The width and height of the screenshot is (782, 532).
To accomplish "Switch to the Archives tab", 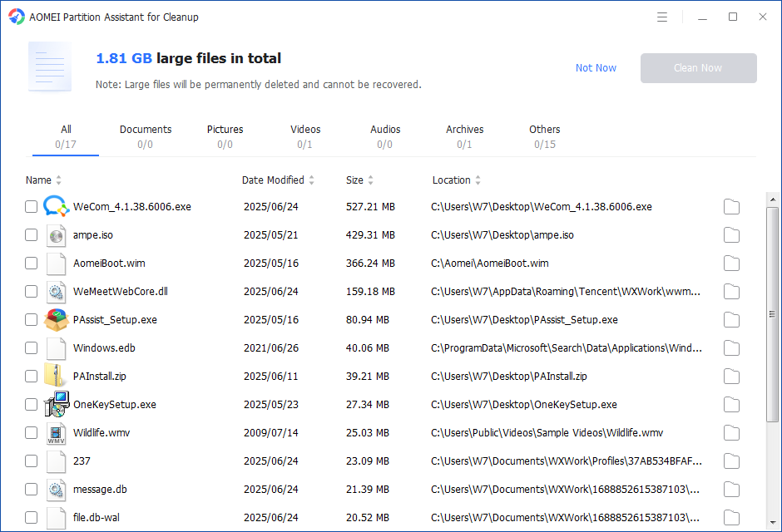I will click(x=465, y=137).
